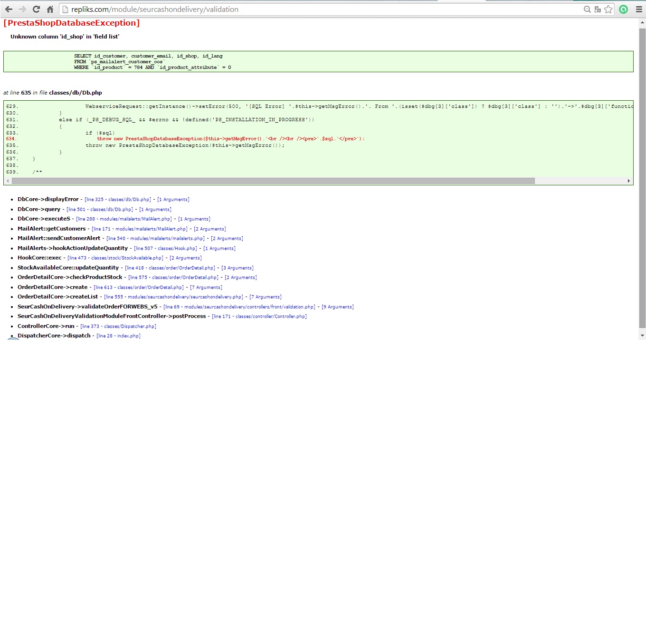Screen dimensions: 646x644
Task: Open the green extension icon
Action: 624,10
